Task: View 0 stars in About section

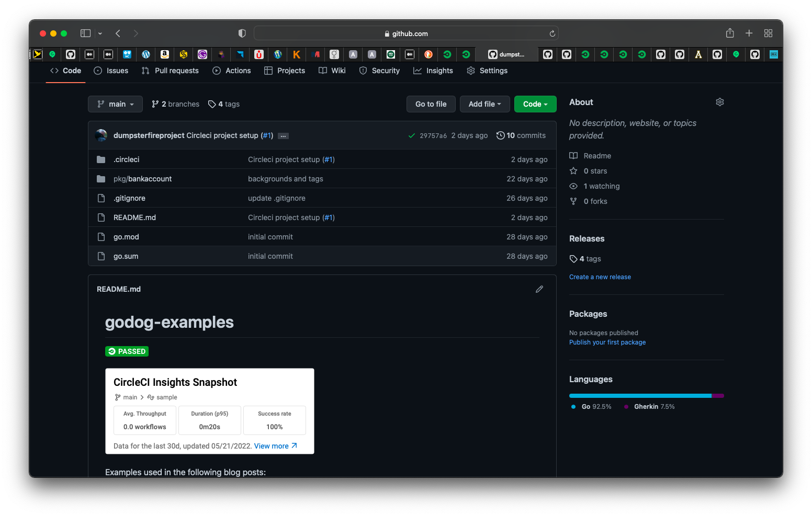Action: point(588,171)
